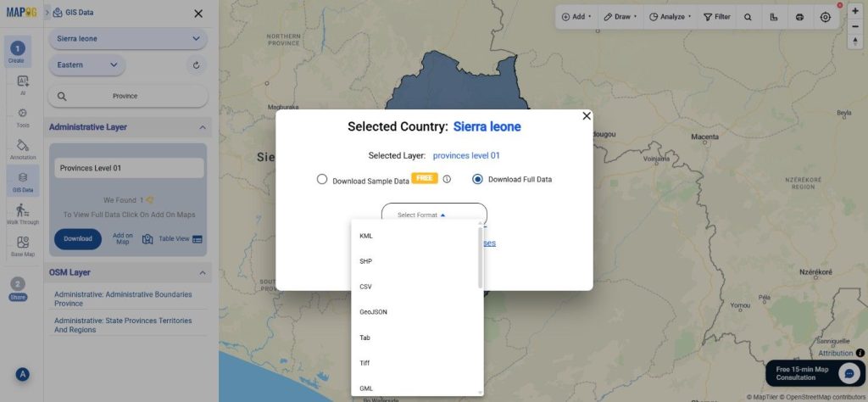
Task: Collapse the Administrative Layer section
Action: 202,127
